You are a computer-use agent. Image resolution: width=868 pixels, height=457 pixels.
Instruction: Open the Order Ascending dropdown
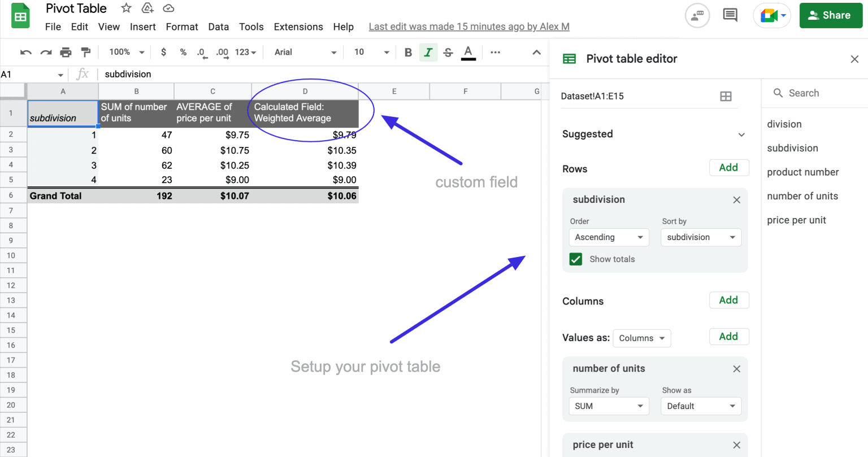(x=609, y=237)
